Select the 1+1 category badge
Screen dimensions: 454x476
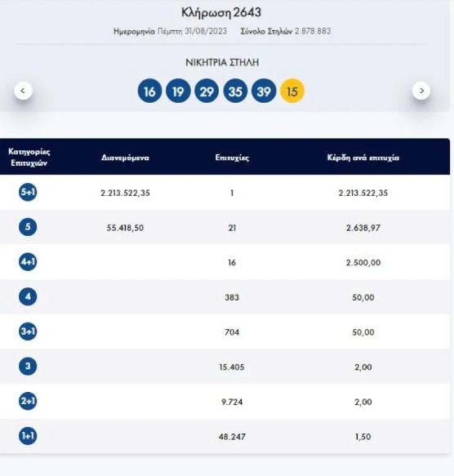click(28, 436)
